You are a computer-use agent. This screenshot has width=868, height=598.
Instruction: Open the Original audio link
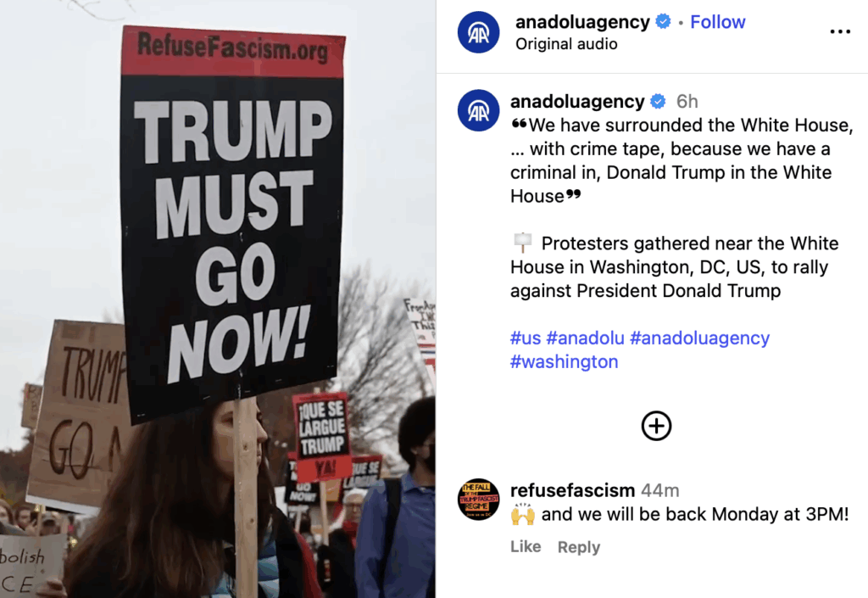pyautogui.click(x=566, y=44)
